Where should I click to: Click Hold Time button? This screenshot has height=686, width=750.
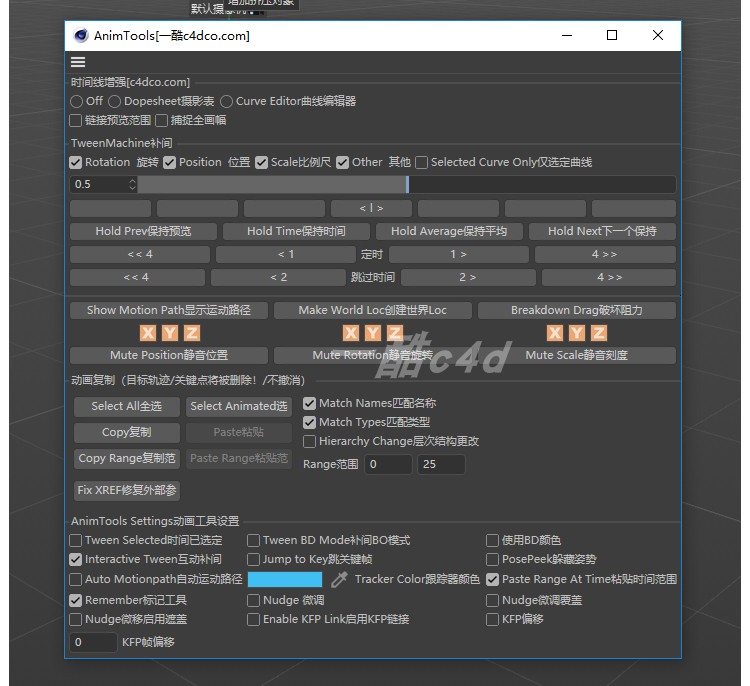[296, 232]
